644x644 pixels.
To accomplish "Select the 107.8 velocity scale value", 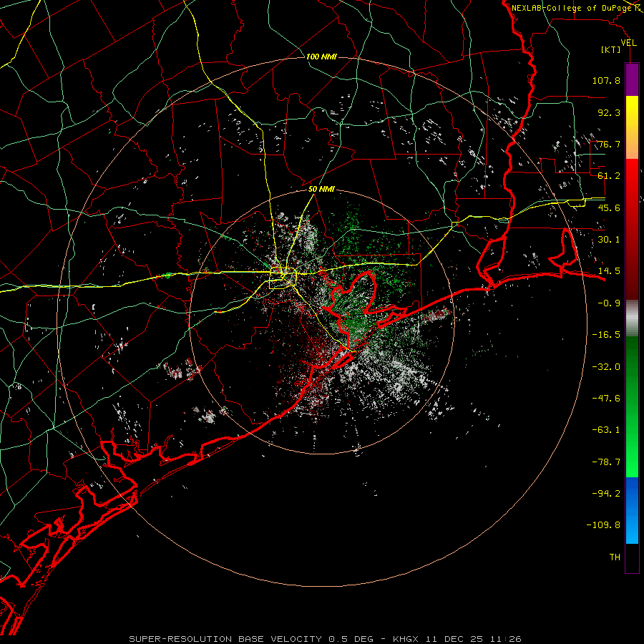I will [x=606, y=80].
